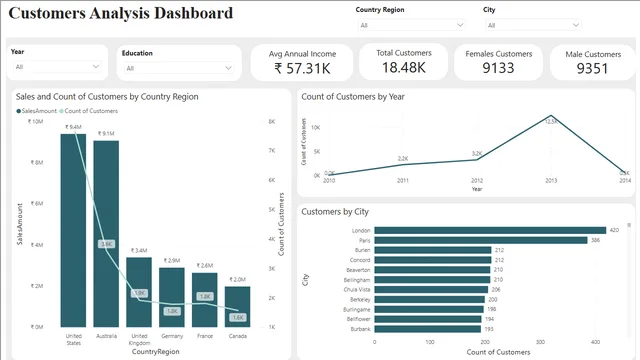Viewport: 640px width, 360px height.
Task: Expand the Education slicer dropdown
Action: click(x=179, y=68)
